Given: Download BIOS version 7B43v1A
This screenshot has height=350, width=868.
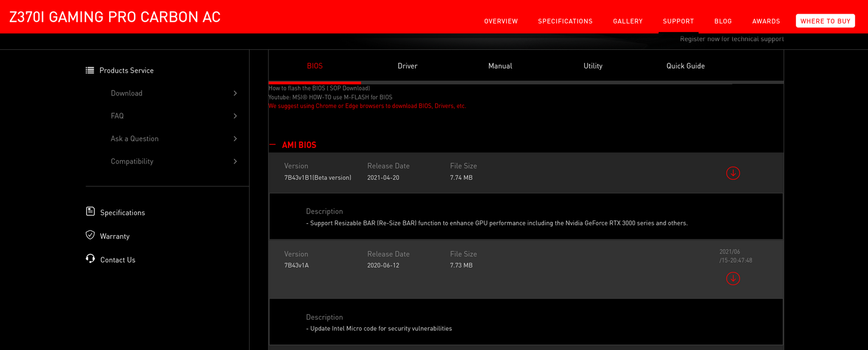Looking at the screenshot, I should (733, 278).
